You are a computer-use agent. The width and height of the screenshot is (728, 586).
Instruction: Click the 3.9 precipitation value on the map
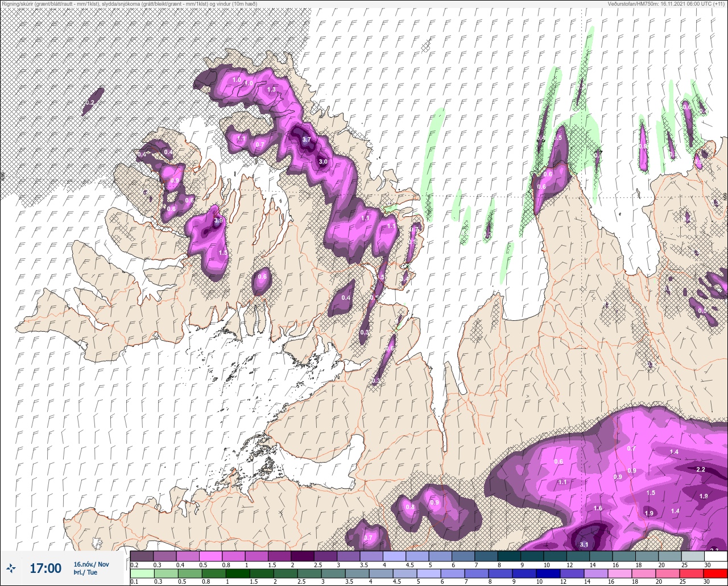(218, 221)
